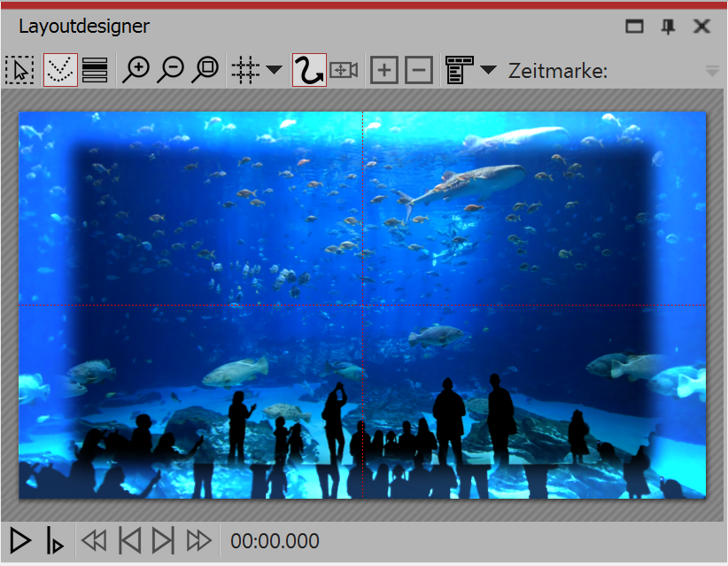The width and height of the screenshot is (728, 566).
Task: Open the toolbar overflow arrow near Zeitmarke
Action: [x=712, y=71]
